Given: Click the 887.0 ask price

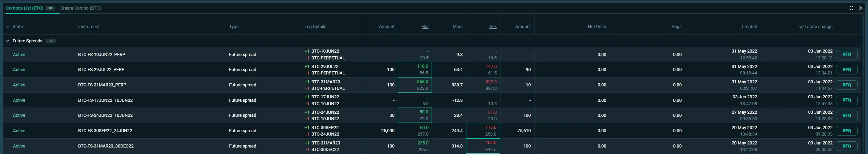Looking at the screenshot, I should click(491, 82).
